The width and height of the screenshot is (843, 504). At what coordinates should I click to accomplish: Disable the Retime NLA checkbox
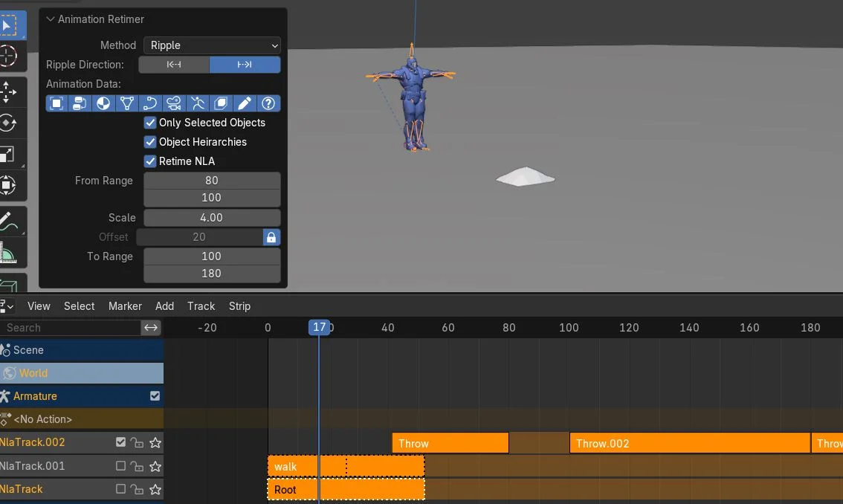pos(149,161)
